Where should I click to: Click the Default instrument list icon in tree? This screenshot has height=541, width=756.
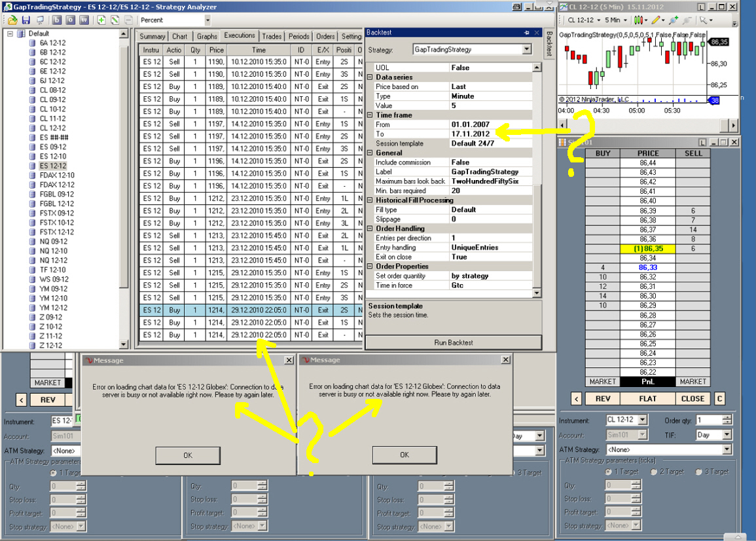21,33
